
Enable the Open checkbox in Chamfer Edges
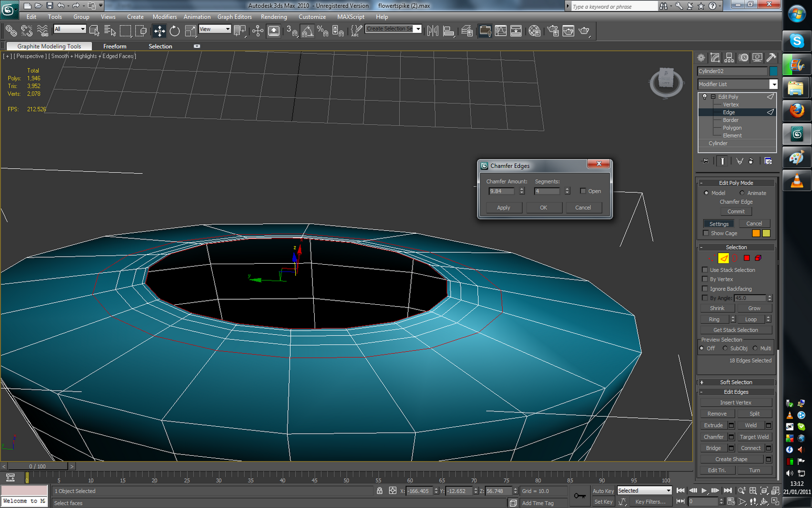tap(583, 191)
